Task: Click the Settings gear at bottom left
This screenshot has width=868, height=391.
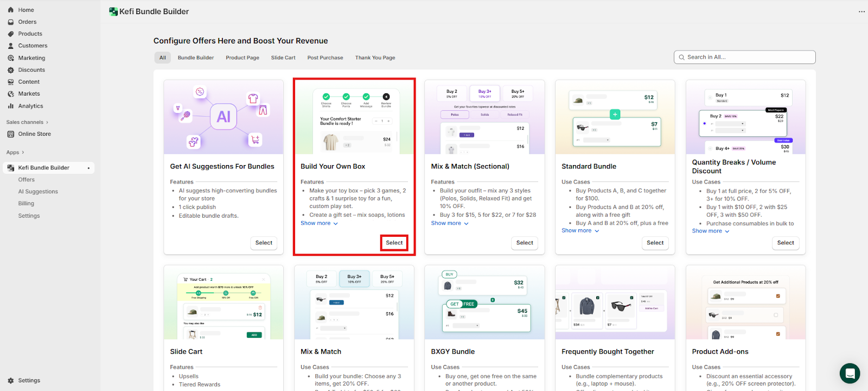Action: [x=11, y=381]
